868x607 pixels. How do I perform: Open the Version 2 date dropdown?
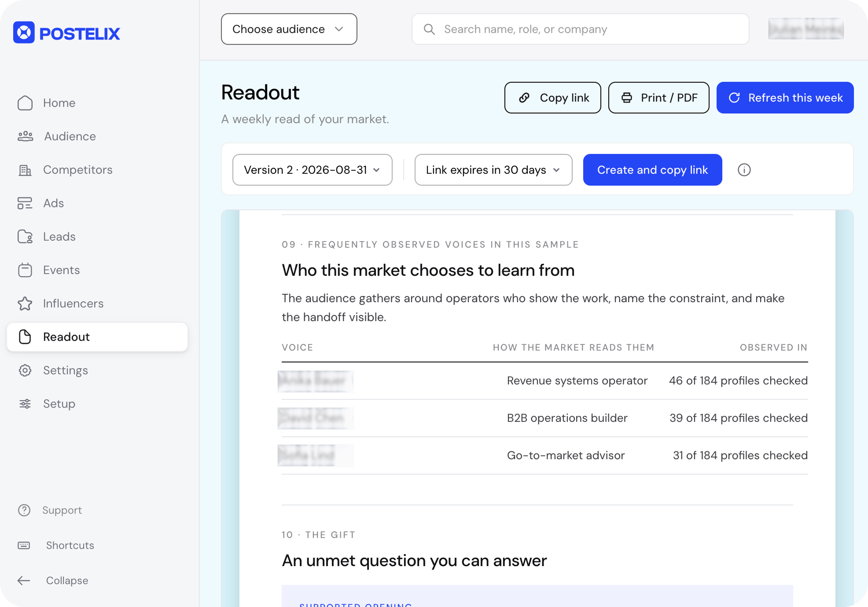click(x=313, y=170)
